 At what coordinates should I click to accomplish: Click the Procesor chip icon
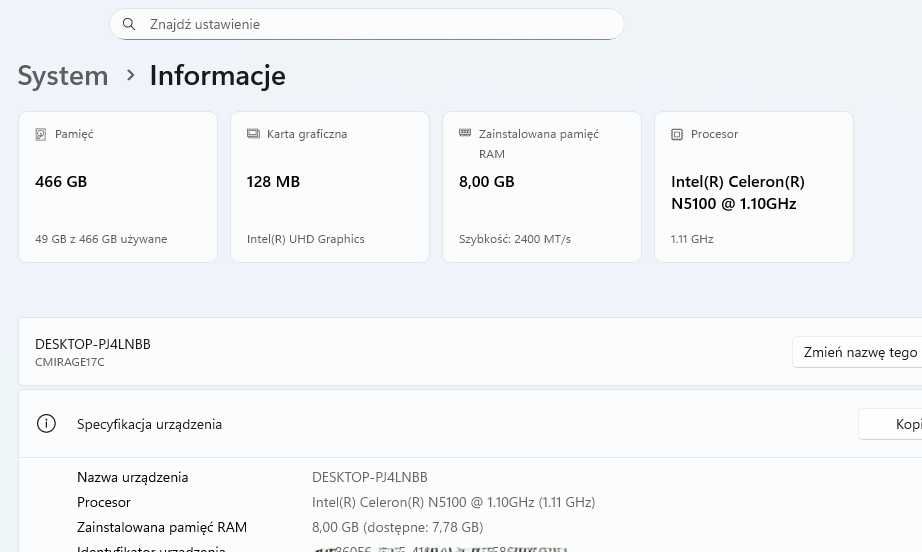pyautogui.click(x=677, y=135)
